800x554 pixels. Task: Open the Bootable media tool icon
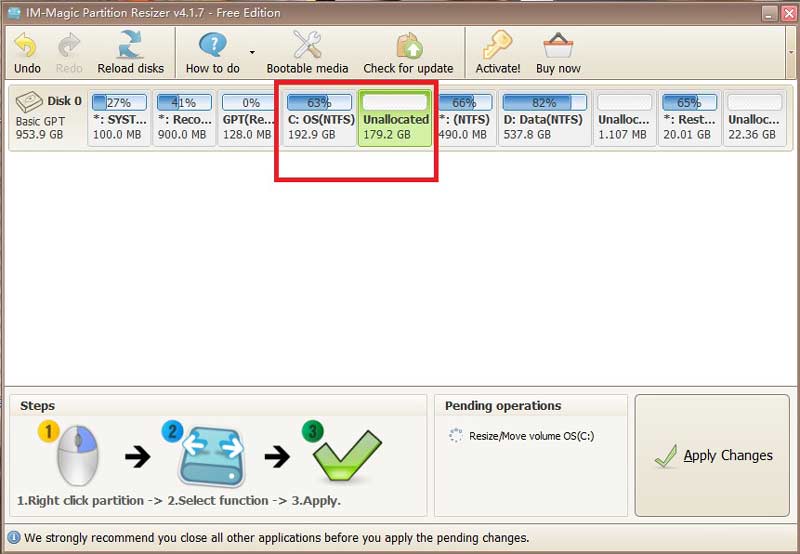307,44
